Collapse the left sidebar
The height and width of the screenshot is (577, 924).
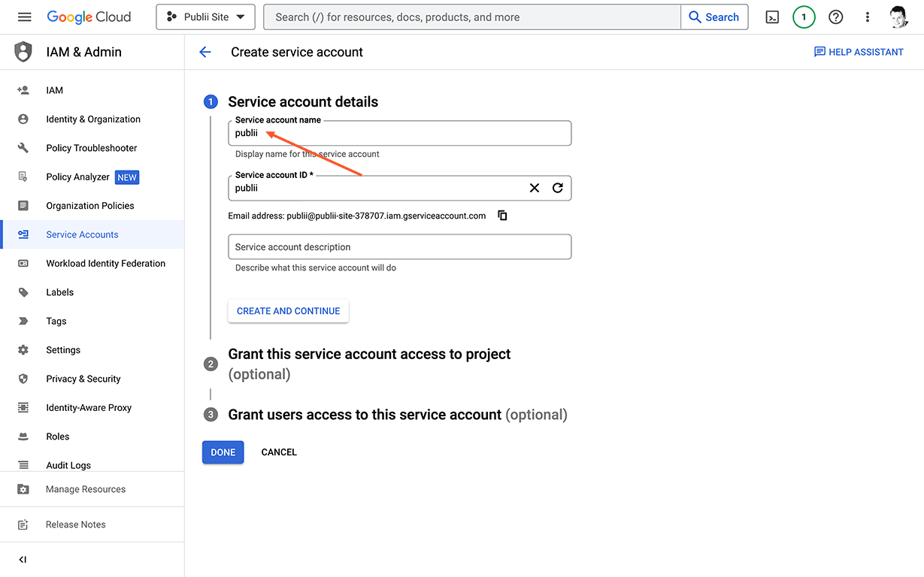coord(22,559)
